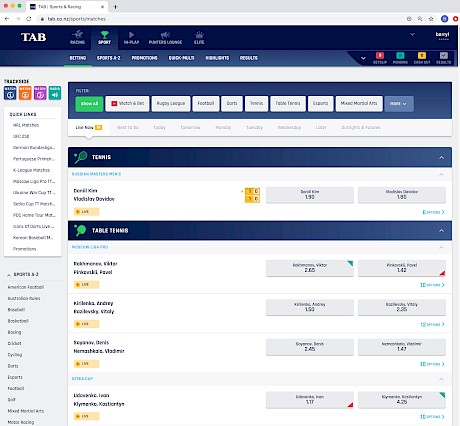Viewport: 460px width, 426px height.
Task: Watch Trackside channel 2 orange icon
Action: [x=25, y=93]
